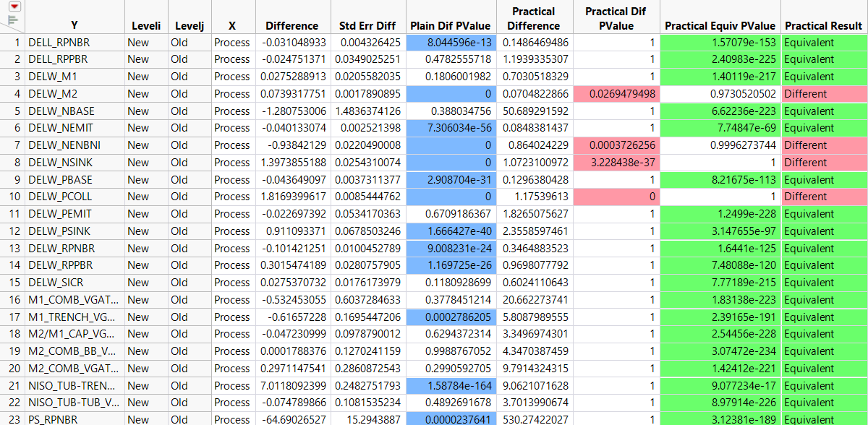Select the Difference column header
This screenshot has height=425, width=868.
(x=292, y=26)
